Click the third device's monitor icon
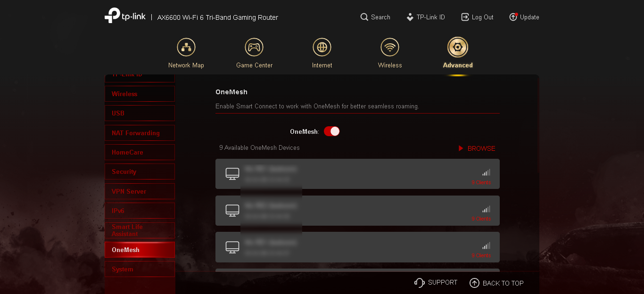This screenshot has height=294, width=644. [232, 247]
